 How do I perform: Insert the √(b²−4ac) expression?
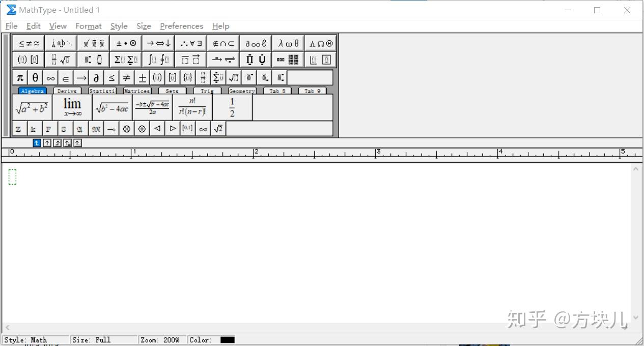coord(112,107)
